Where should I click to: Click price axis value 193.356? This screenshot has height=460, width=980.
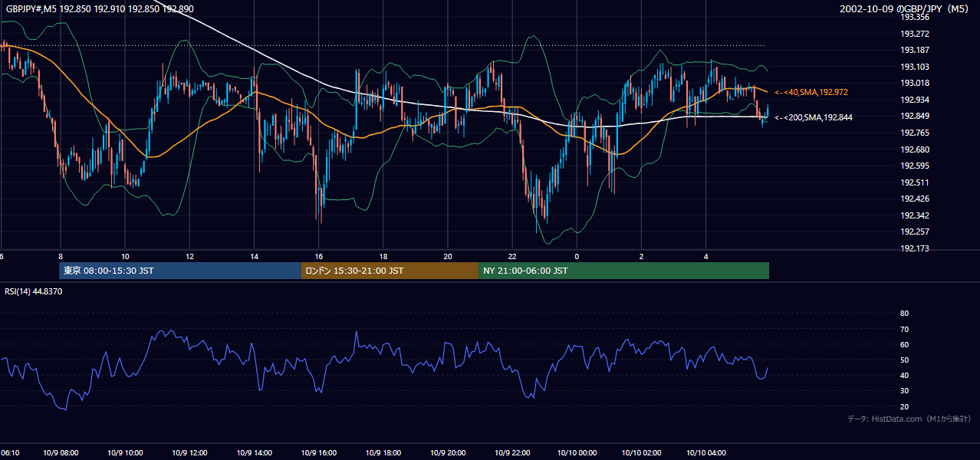(915, 17)
